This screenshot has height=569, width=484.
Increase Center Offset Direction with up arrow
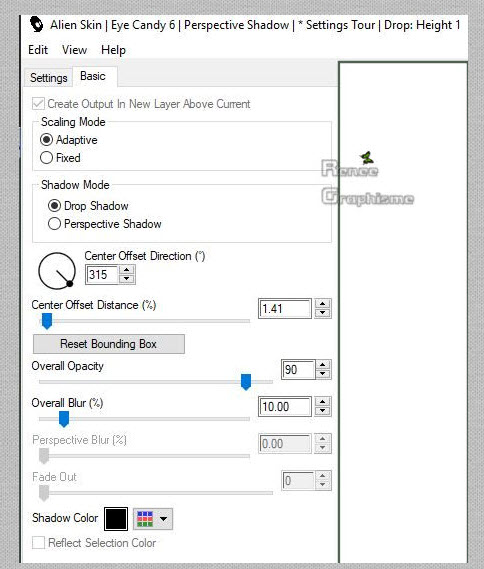pyautogui.click(x=127, y=270)
